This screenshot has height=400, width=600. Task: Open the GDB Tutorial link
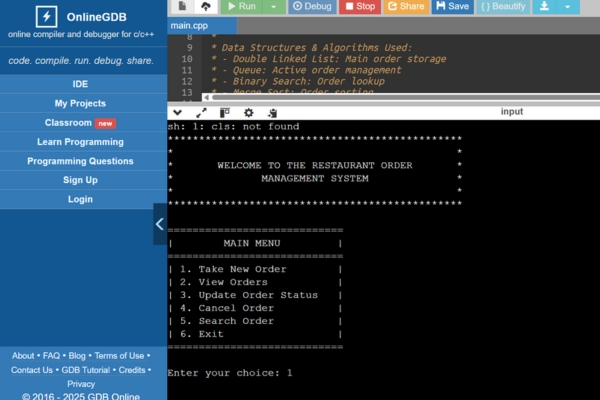click(x=86, y=370)
